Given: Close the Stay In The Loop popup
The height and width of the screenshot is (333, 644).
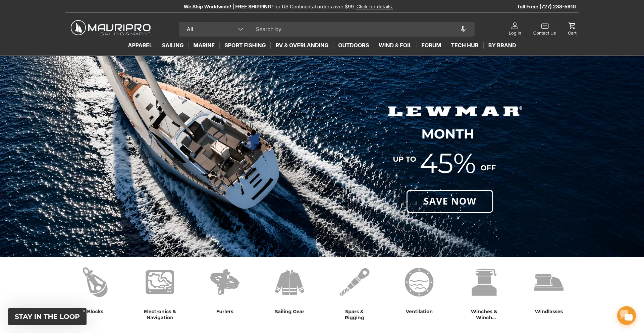Looking at the screenshot, I should click(84, 311).
